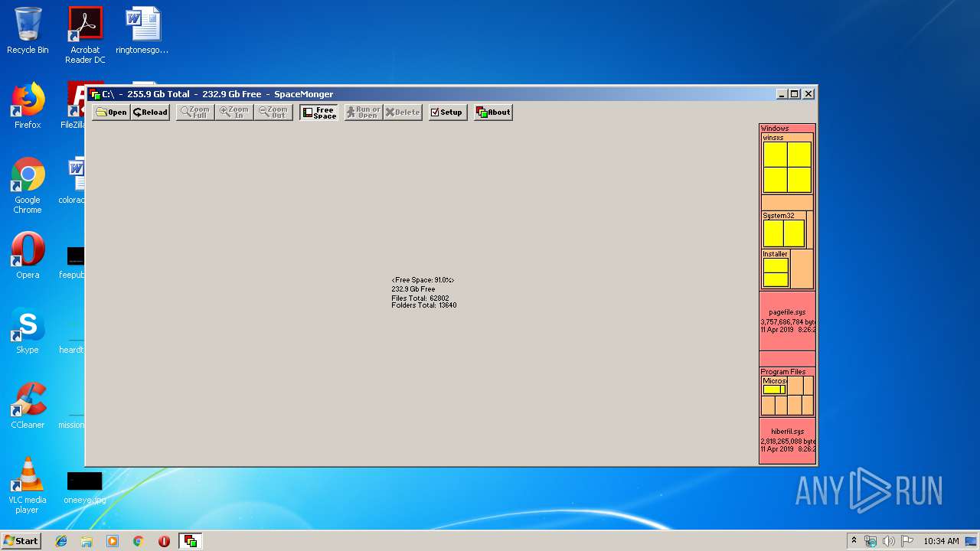980x551 pixels.
Task: Select the winsxs folder block
Action: pyautogui.click(x=787, y=164)
